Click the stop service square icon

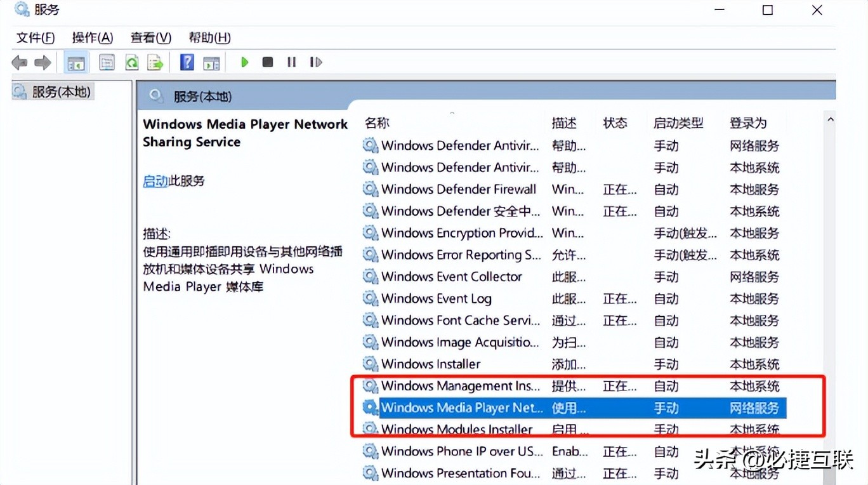(266, 62)
